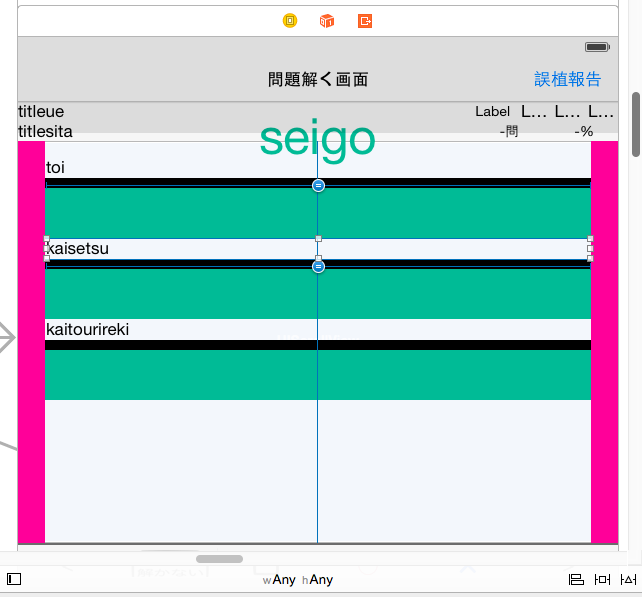This screenshot has height=597, width=642.
Task: Click the 誤植報告 bar button
Action: (567, 79)
